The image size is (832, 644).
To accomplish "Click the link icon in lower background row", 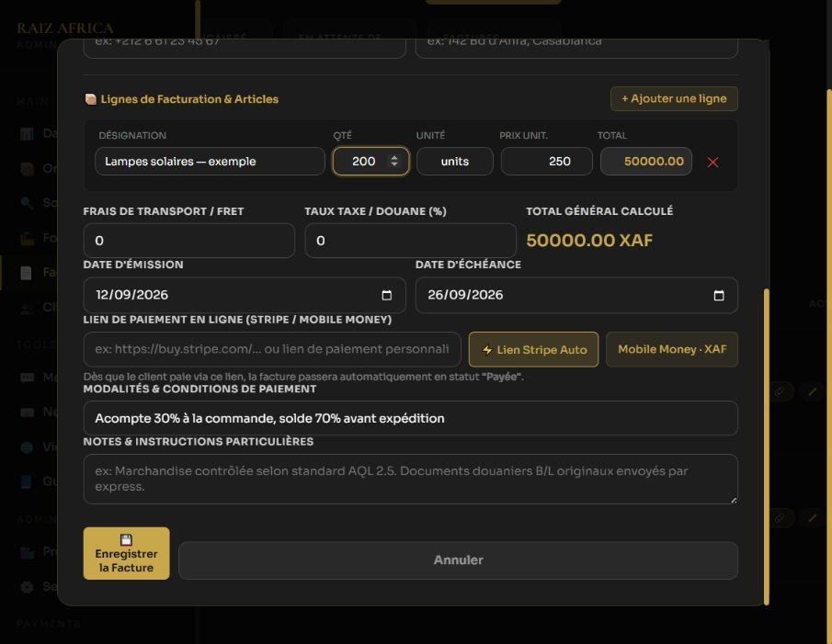I will pos(780,518).
